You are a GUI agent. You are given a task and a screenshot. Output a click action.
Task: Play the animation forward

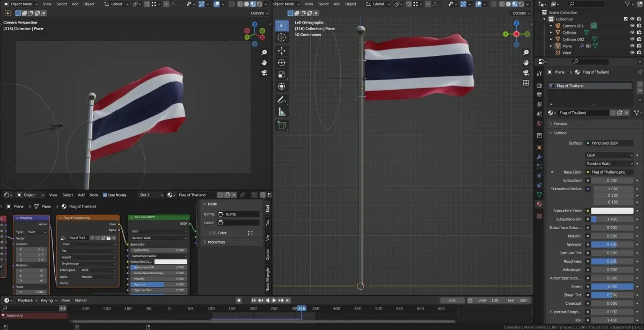[x=274, y=300]
